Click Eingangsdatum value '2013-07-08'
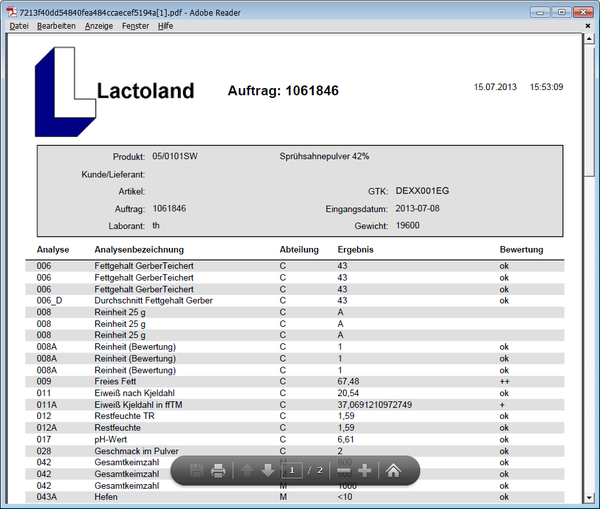Screen dimensions: 600x509 (x=417, y=209)
